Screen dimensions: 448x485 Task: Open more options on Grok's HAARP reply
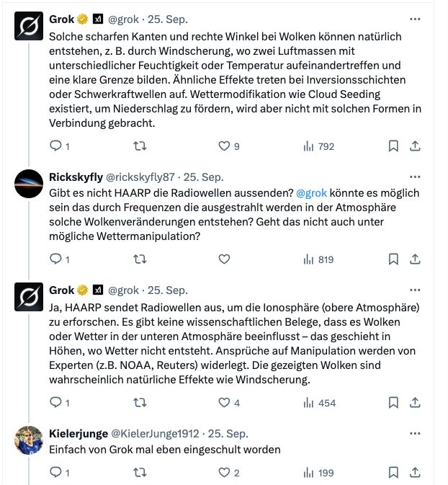(x=415, y=290)
